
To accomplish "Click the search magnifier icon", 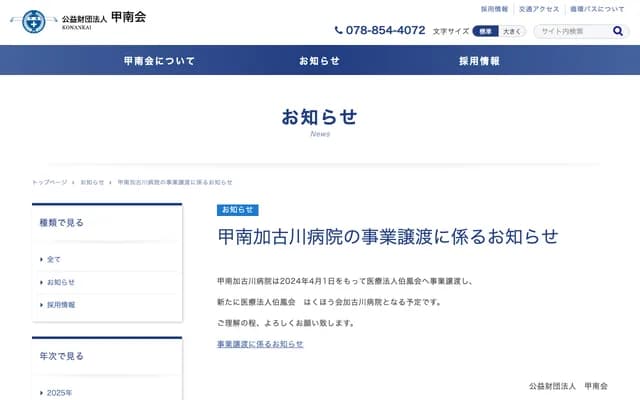I will tap(618, 31).
